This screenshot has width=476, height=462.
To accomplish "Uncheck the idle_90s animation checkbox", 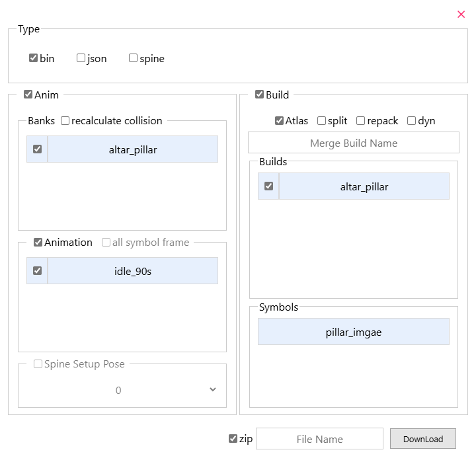I will pos(37,271).
